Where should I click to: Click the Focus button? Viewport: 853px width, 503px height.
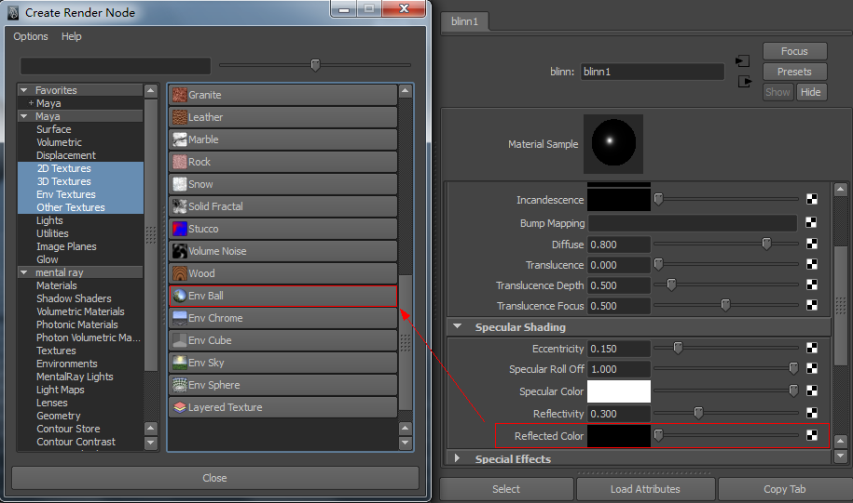tap(795, 51)
